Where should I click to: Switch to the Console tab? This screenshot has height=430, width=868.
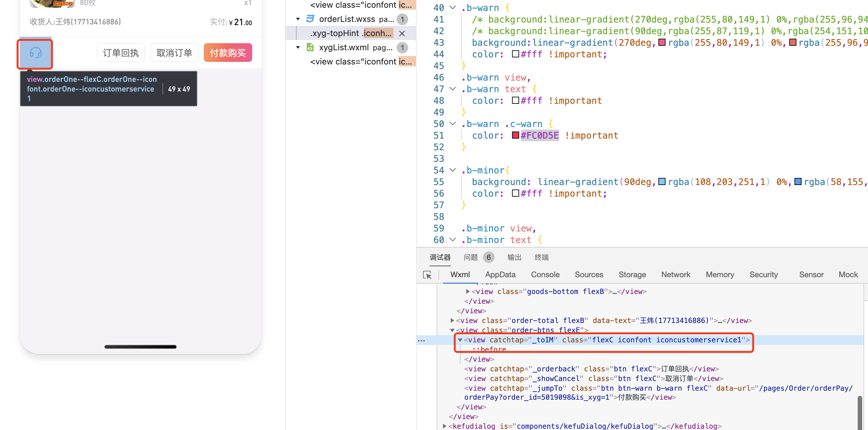pyautogui.click(x=545, y=274)
